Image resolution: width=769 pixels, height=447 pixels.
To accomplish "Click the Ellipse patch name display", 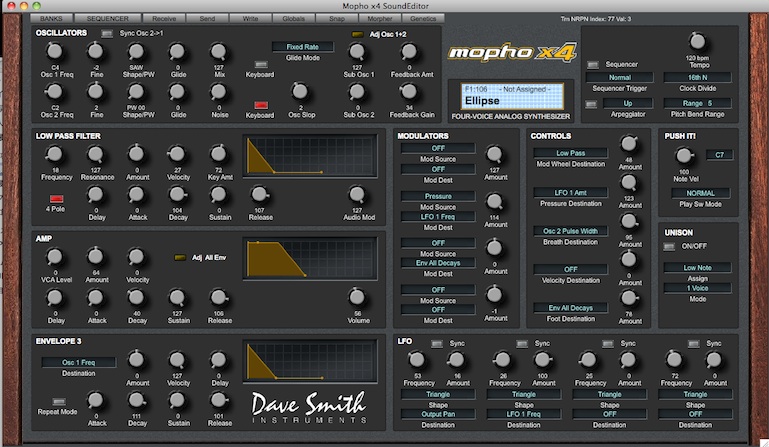I will click(512, 97).
